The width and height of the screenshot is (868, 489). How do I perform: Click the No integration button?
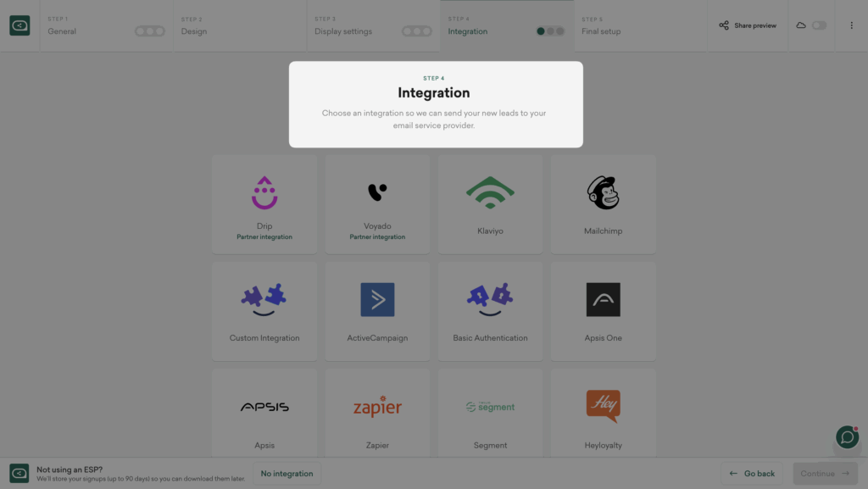click(287, 474)
